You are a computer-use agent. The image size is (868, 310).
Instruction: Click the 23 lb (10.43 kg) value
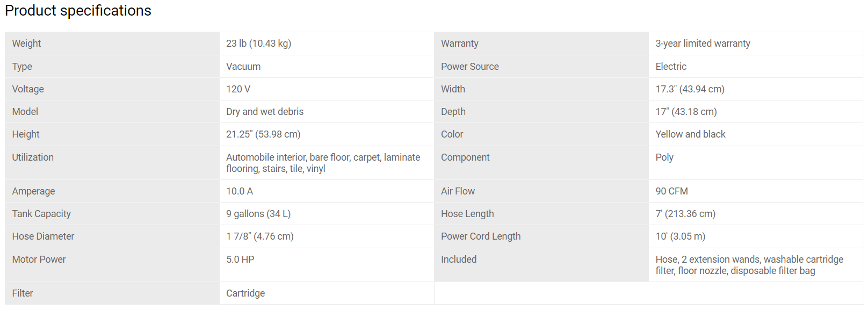pos(258,44)
